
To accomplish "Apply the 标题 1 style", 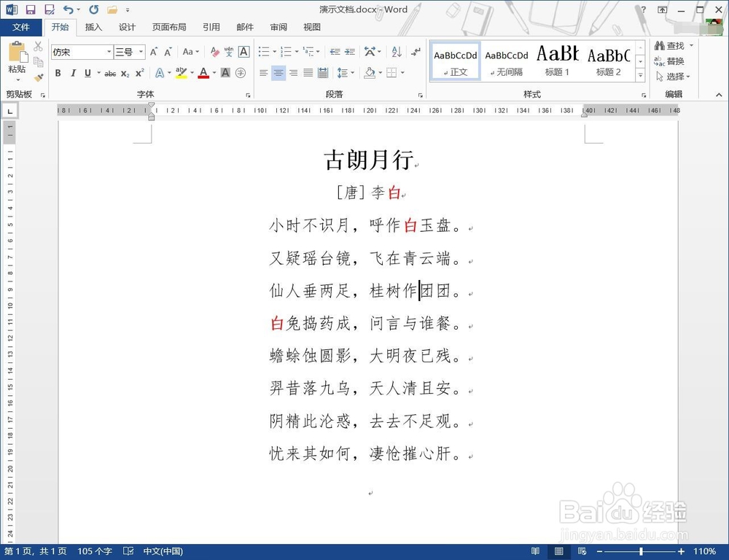I will click(x=556, y=61).
